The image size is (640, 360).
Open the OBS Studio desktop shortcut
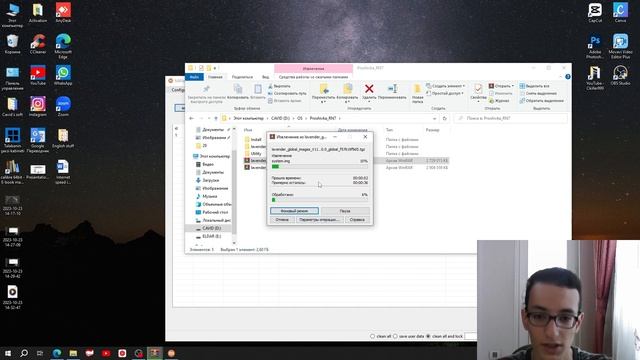coord(620,76)
